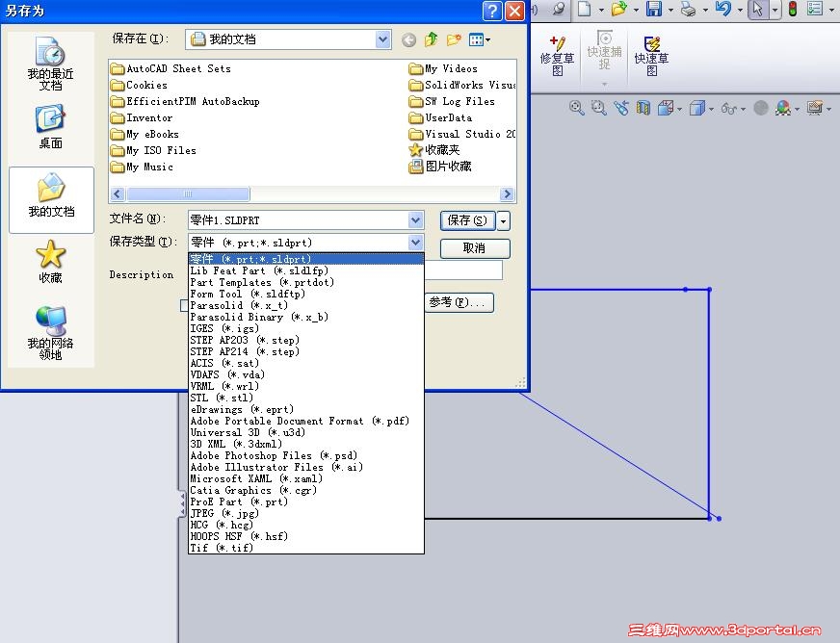The width and height of the screenshot is (840, 643).
Task: Click file list scroll left arrow
Action: click(118, 193)
